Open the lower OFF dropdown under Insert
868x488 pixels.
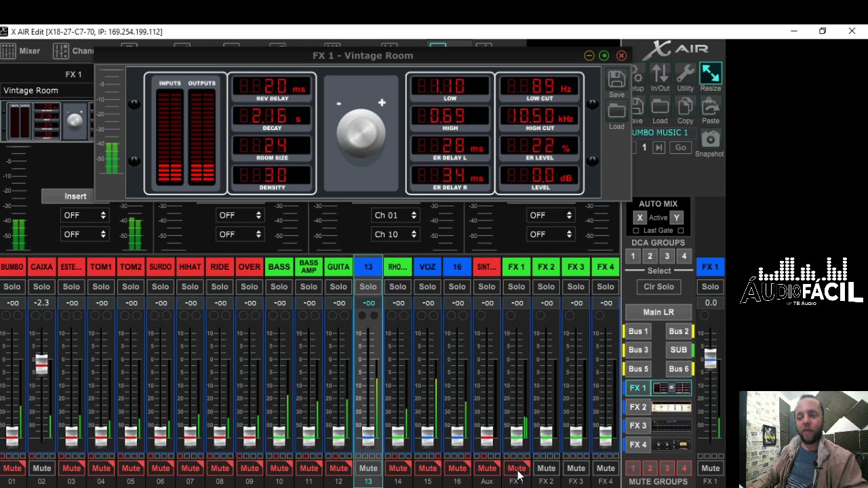84,234
